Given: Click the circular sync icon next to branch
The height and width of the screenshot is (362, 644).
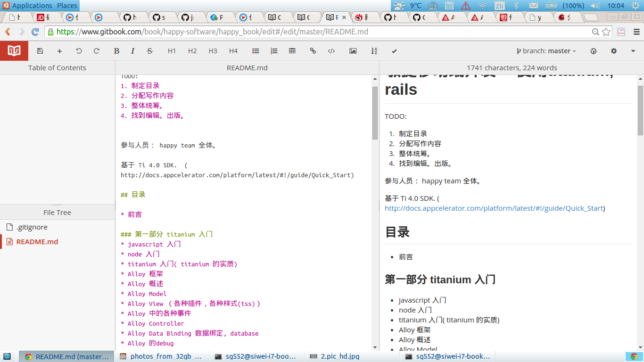Looking at the screenshot, I should point(594,51).
